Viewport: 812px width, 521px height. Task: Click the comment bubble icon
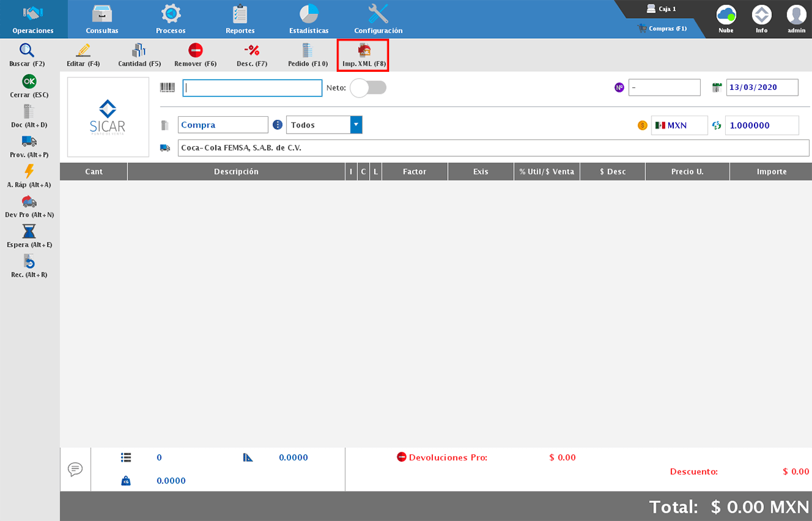[x=76, y=469]
